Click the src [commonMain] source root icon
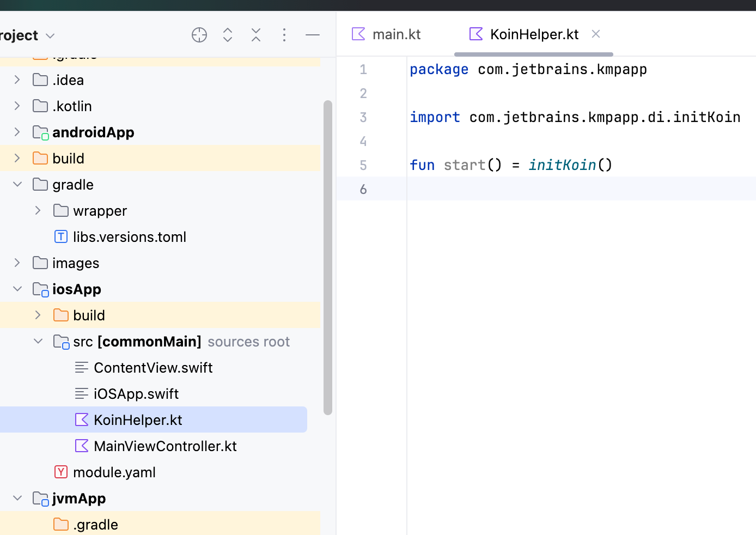 coord(62,342)
